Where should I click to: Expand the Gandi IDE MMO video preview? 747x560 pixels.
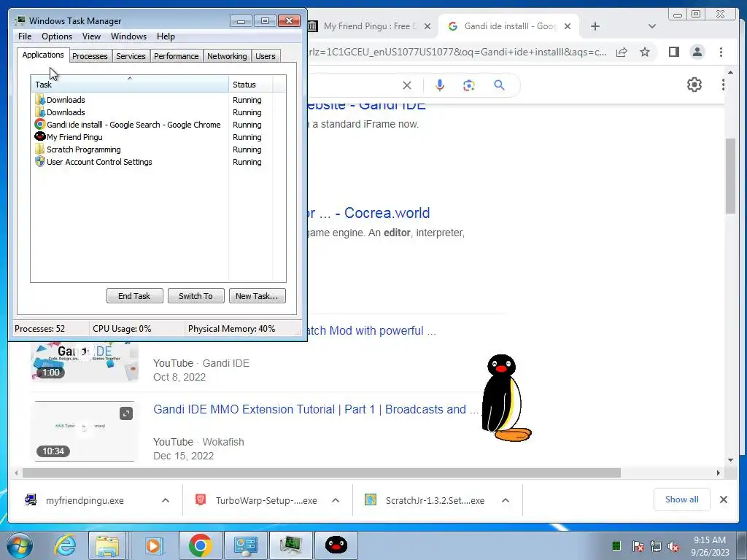coord(126,413)
